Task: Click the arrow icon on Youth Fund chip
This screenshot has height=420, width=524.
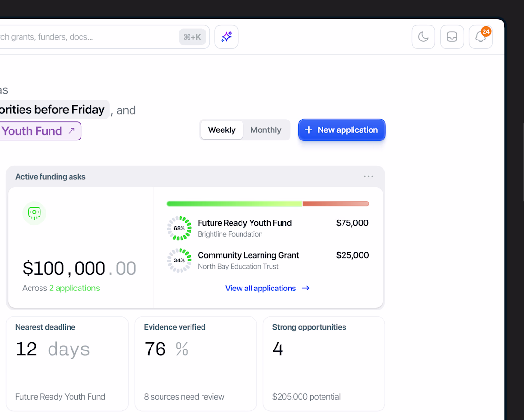Action: pos(71,131)
